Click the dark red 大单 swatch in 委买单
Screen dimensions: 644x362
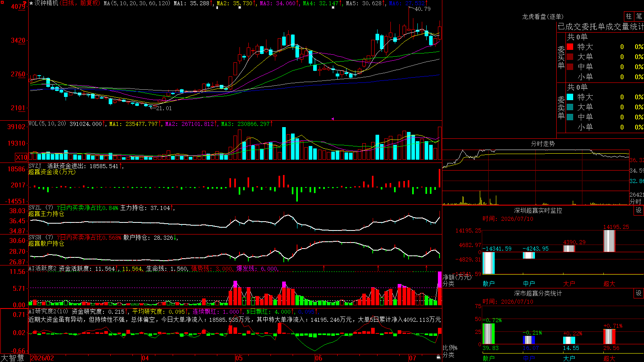pyautogui.click(x=570, y=57)
